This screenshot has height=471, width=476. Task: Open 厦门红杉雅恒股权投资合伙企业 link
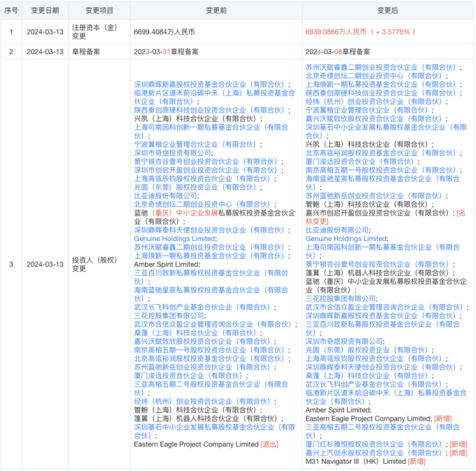[x=373, y=444]
